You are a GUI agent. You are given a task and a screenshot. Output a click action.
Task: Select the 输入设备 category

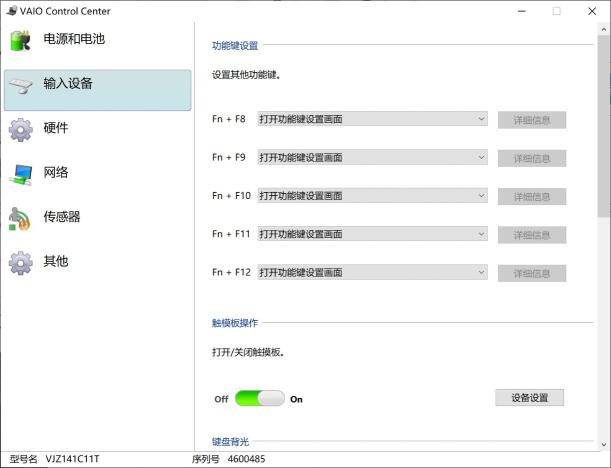click(x=97, y=90)
